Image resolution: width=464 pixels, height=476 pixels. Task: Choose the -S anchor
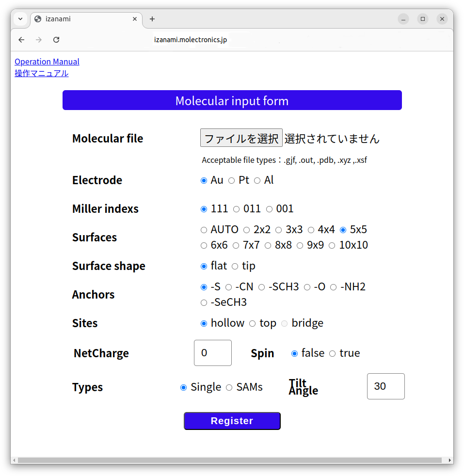click(x=204, y=287)
